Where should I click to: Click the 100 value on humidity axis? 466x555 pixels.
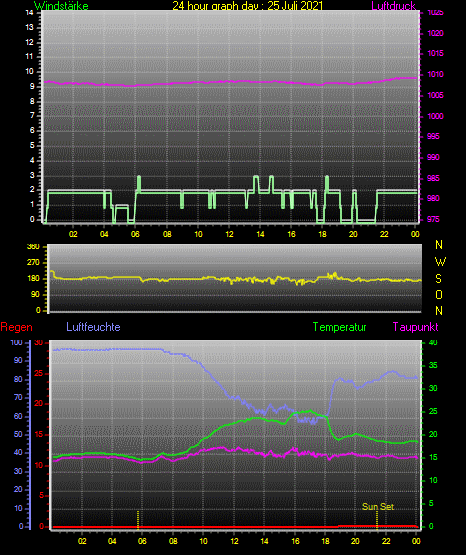pos(17,342)
